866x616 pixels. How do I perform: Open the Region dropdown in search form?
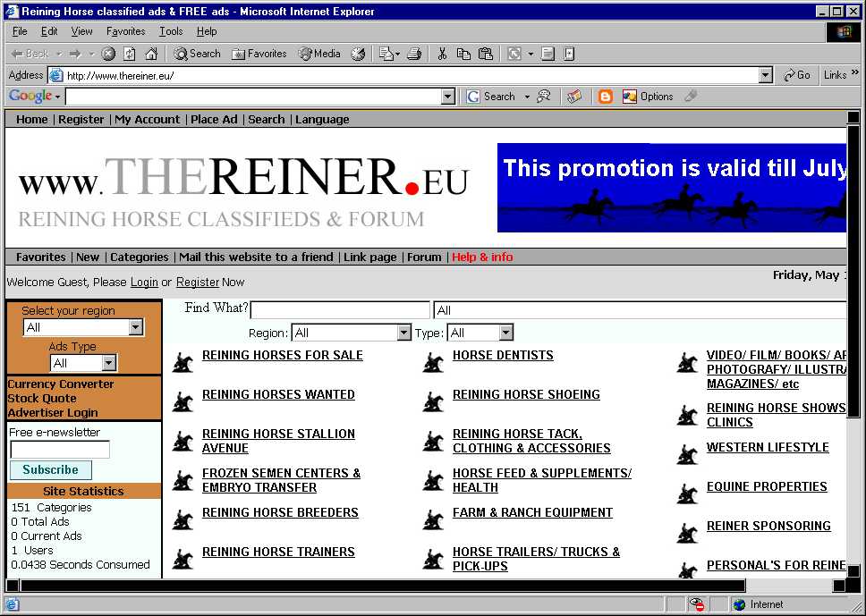(352, 333)
